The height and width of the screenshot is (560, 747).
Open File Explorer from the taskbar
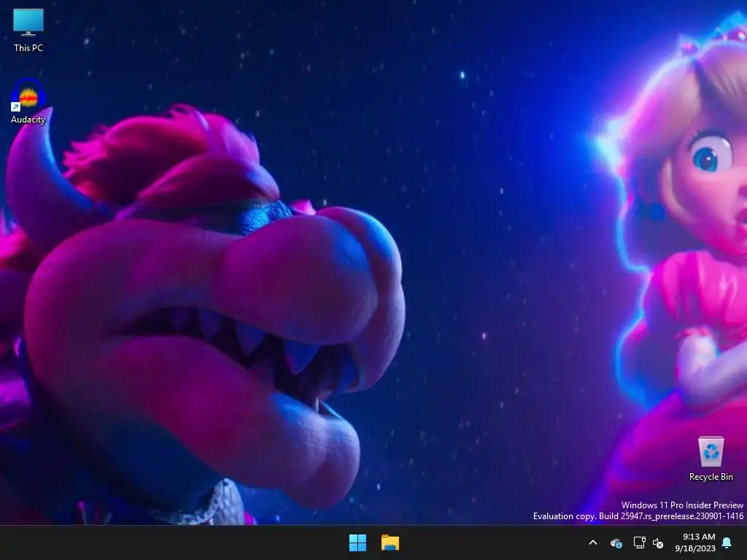pyautogui.click(x=390, y=542)
